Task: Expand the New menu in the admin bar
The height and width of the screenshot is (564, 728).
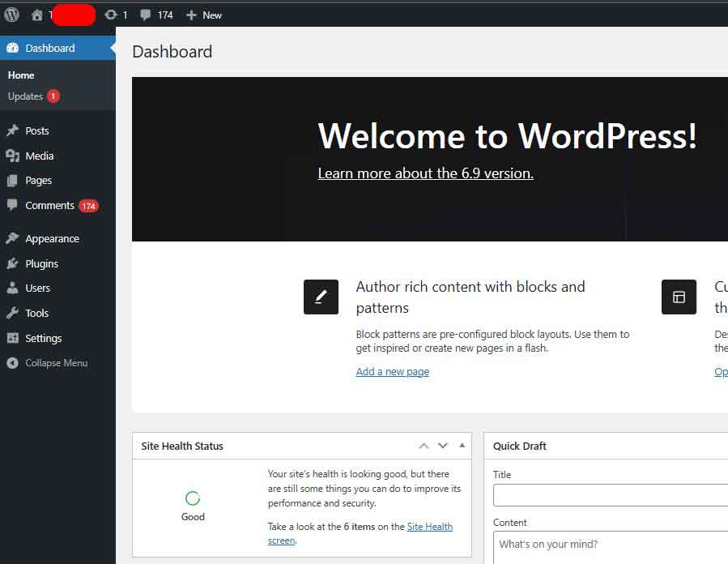Action: tap(204, 14)
